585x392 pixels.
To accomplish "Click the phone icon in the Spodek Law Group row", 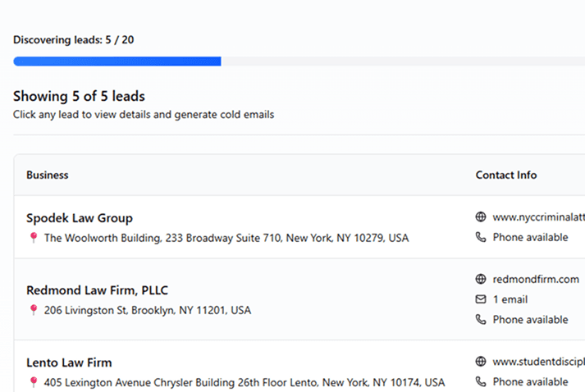I will (x=481, y=237).
